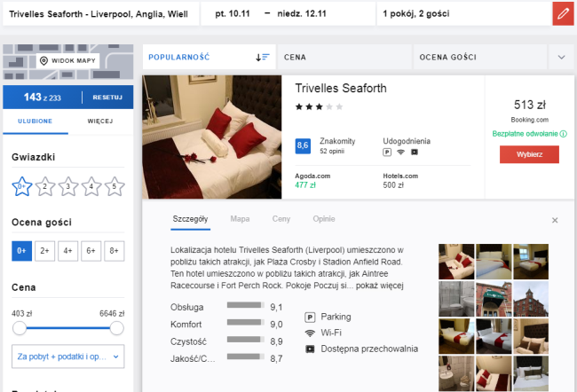Click the right handle of price slider
Viewport: 577px width, 392px height.
[116, 328]
